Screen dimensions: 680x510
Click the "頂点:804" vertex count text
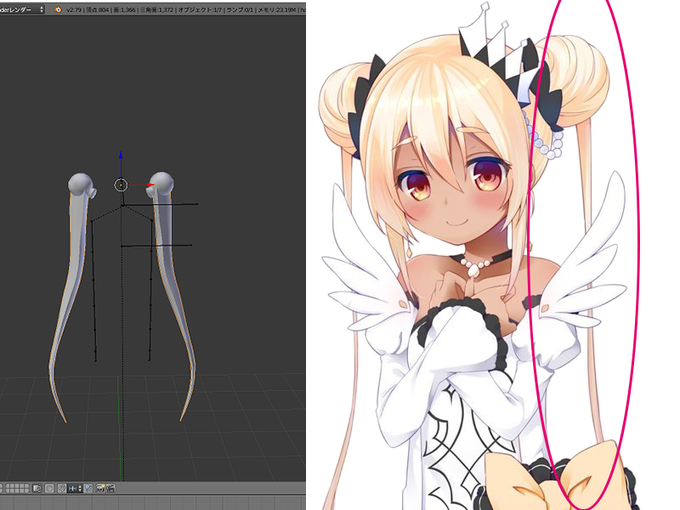coord(97,10)
